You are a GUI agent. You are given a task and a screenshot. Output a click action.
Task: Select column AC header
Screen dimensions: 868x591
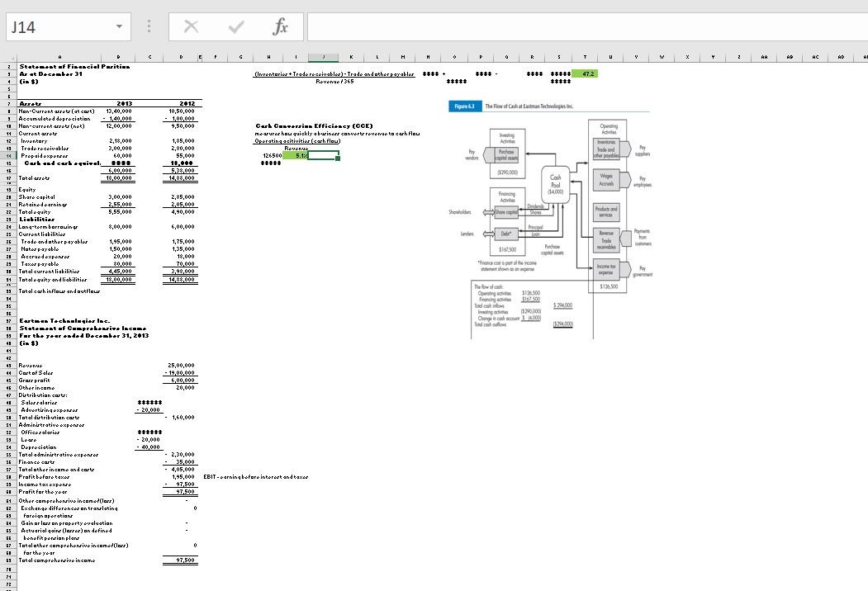pos(815,57)
